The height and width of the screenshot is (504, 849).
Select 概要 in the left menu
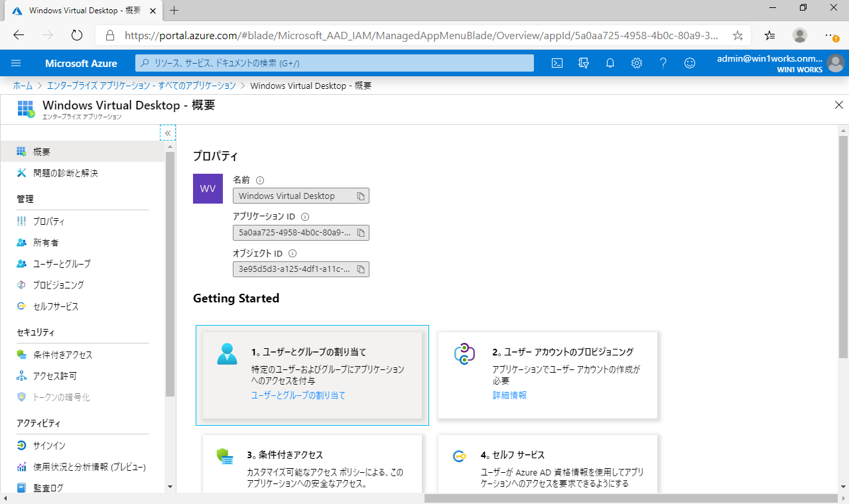(x=82, y=151)
